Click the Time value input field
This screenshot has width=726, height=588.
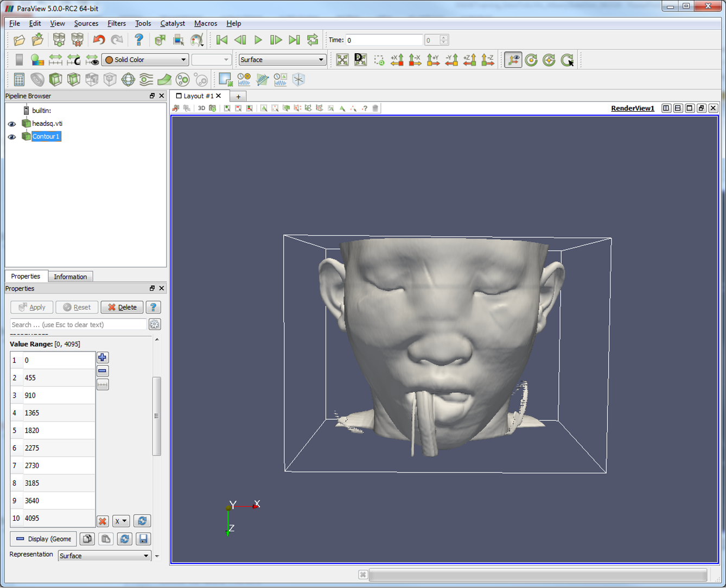pos(384,40)
